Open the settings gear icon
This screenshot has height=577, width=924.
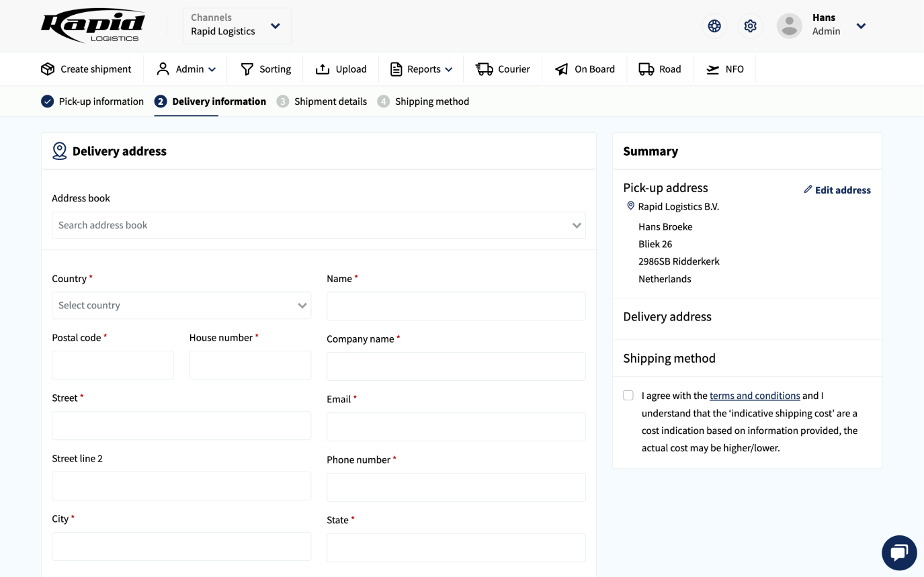(x=751, y=26)
